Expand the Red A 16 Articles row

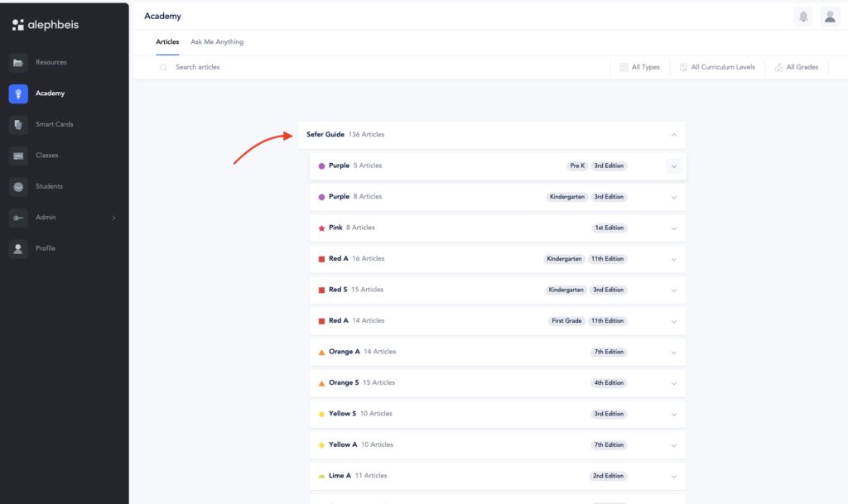click(673, 259)
